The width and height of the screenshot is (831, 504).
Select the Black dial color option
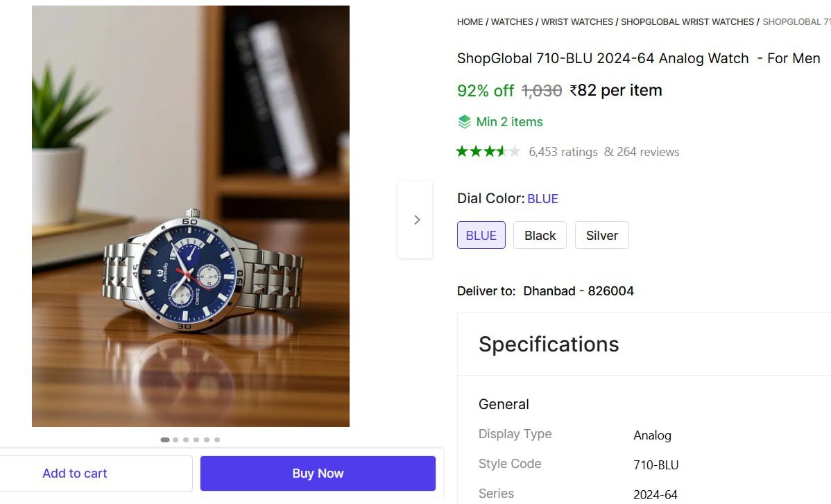click(539, 235)
